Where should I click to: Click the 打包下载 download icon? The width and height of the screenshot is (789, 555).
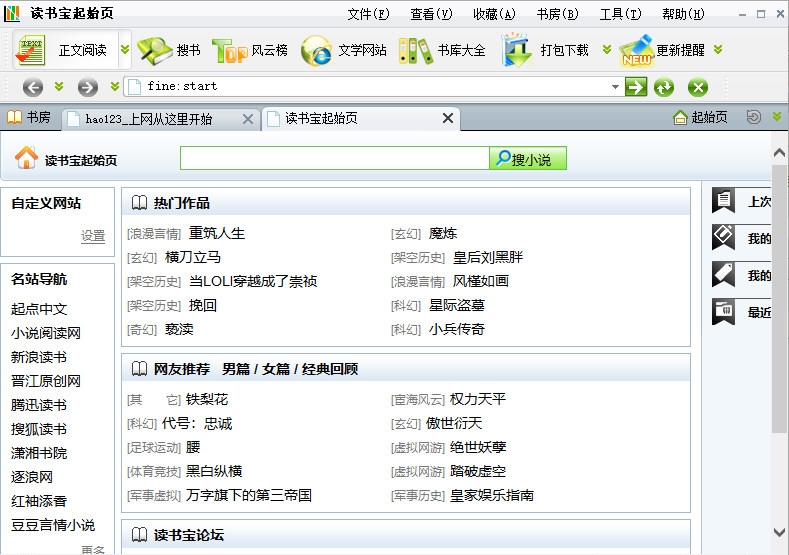point(516,50)
